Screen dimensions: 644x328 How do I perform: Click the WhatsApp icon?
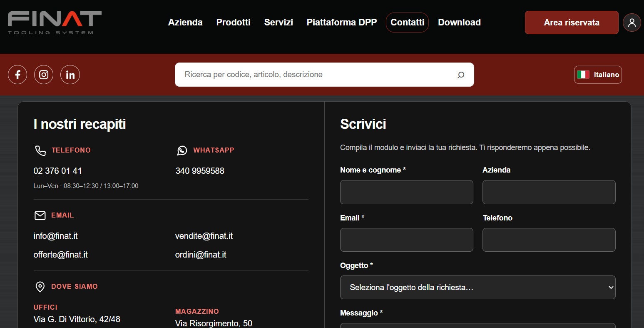point(182,150)
